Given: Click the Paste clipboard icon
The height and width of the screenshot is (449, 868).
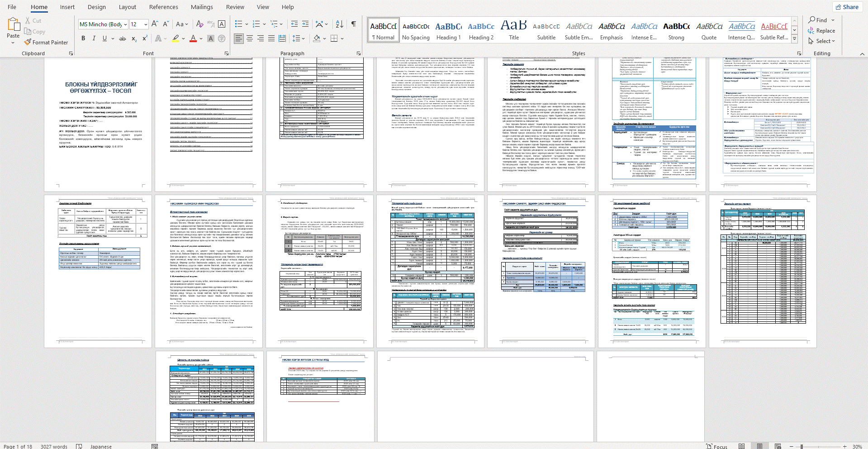Looking at the screenshot, I should tap(13, 24).
